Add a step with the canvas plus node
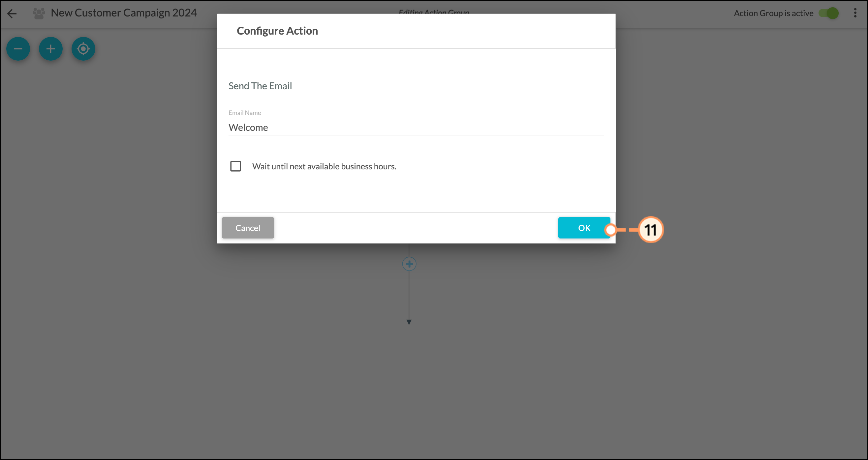868x460 pixels. pyautogui.click(x=409, y=264)
